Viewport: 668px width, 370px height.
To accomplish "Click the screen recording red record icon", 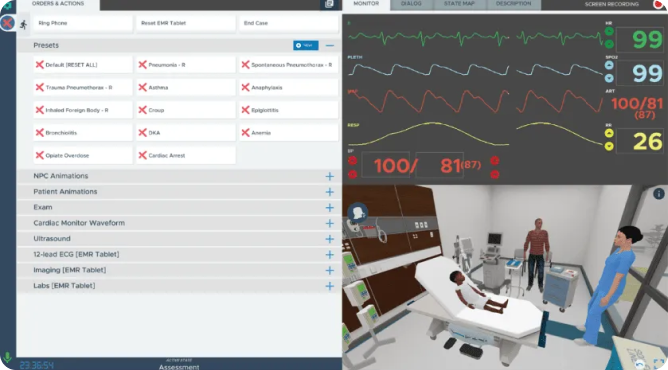I will [x=659, y=4].
